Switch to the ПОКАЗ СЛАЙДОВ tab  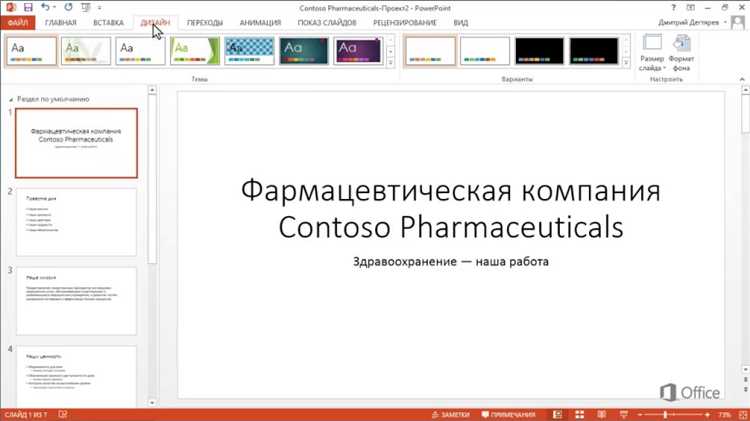pos(327,22)
